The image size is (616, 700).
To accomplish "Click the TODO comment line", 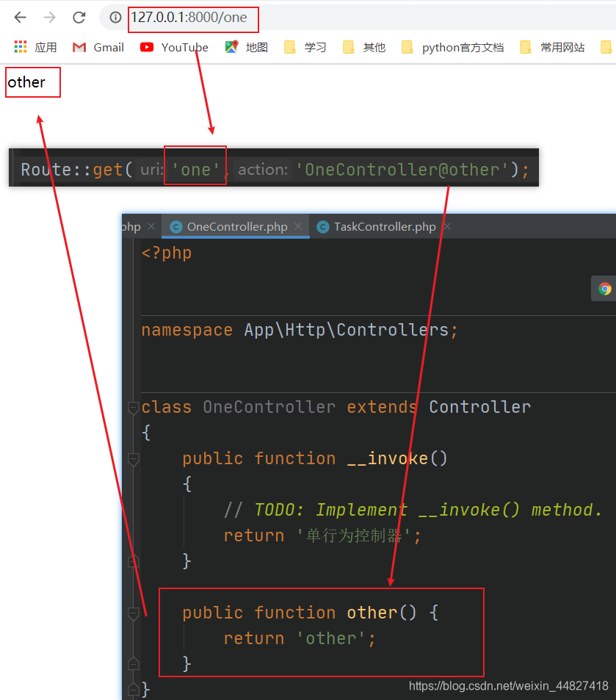I will tap(413, 510).
